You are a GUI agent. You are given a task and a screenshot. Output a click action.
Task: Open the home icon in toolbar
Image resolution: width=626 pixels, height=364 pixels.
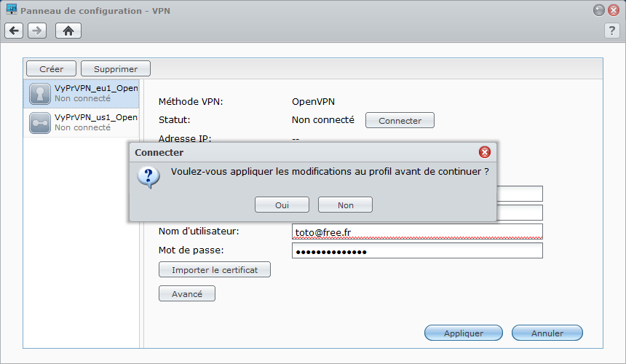(x=68, y=31)
